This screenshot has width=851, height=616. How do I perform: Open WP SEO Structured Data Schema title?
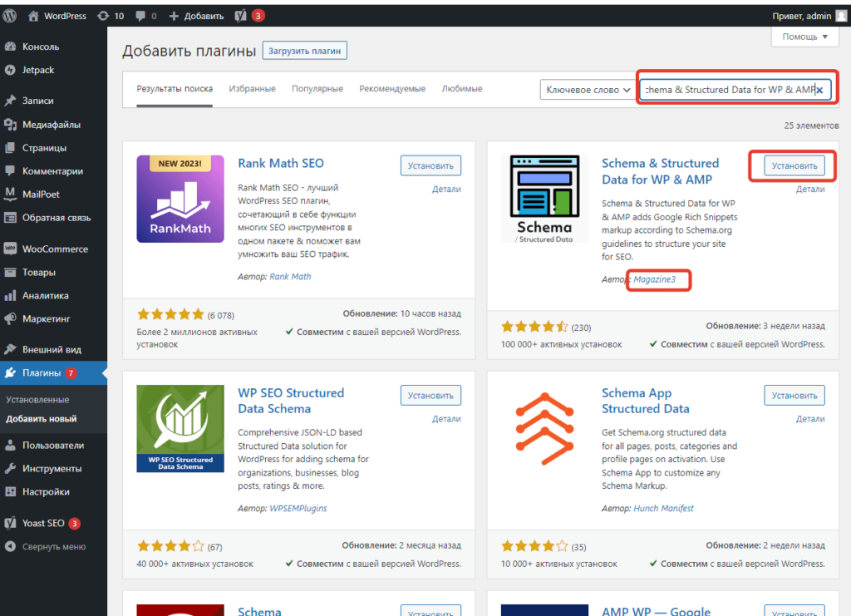coord(291,401)
